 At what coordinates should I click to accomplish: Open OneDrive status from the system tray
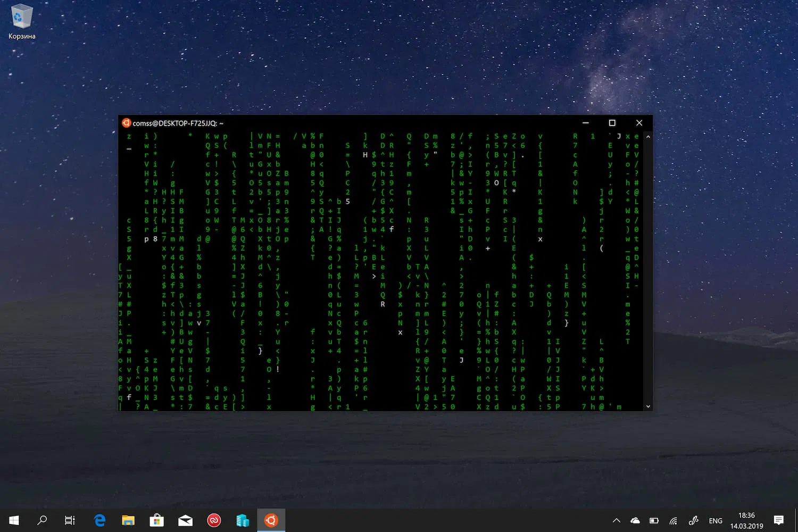coord(635,520)
